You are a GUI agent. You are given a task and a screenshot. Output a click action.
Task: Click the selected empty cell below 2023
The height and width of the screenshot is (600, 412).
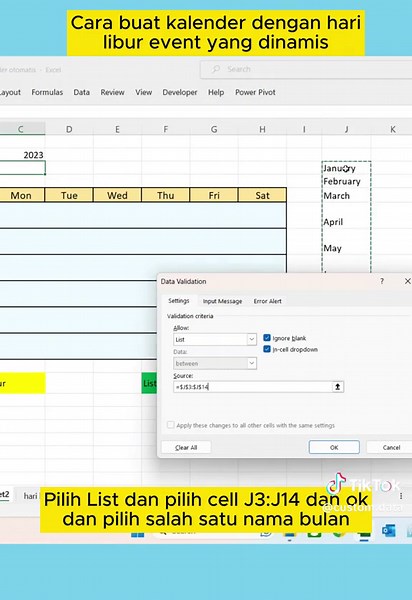coord(22,168)
